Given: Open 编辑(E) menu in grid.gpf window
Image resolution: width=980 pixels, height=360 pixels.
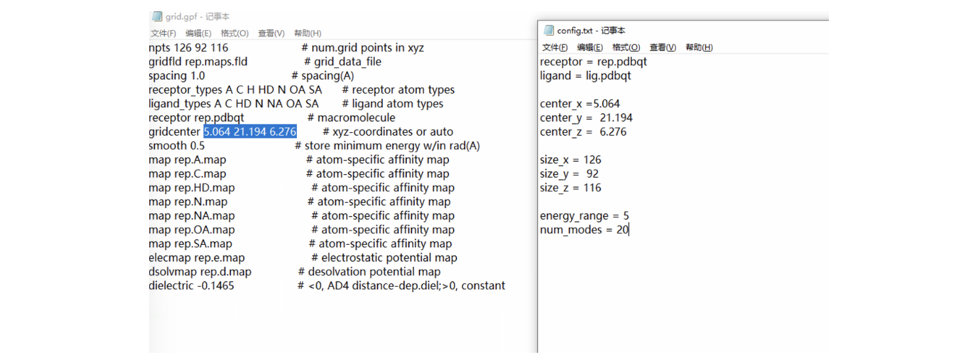Looking at the screenshot, I should [x=198, y=33].
